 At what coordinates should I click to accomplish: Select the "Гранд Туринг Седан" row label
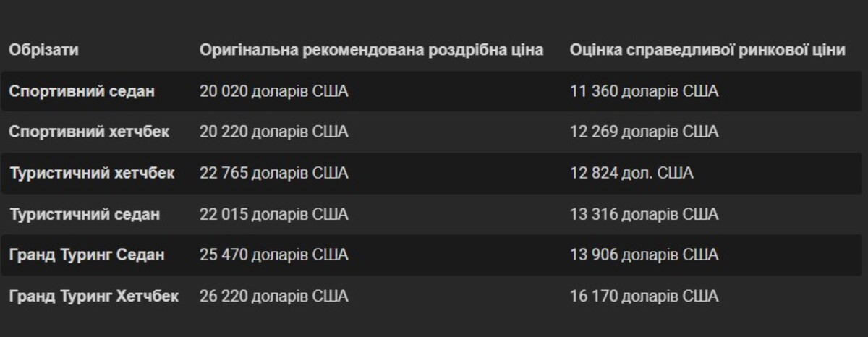(x=87, y=255)
